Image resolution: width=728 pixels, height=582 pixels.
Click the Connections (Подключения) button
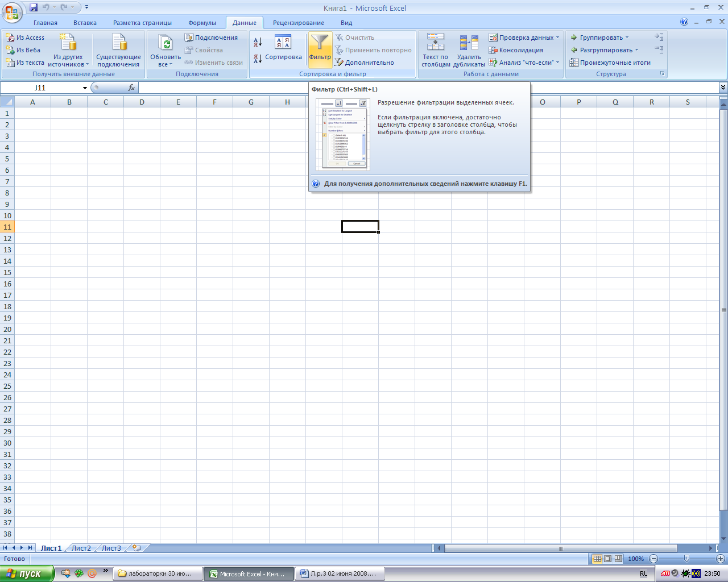211,38
